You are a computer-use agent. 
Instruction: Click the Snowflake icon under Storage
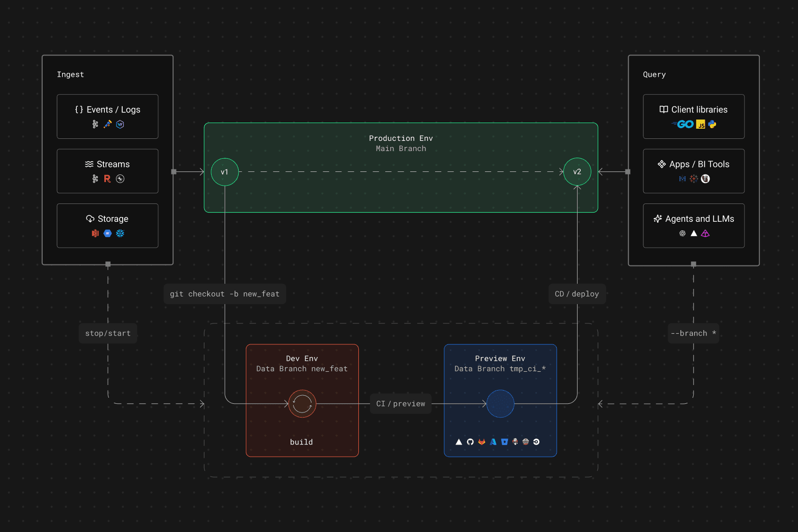[120, 233]
